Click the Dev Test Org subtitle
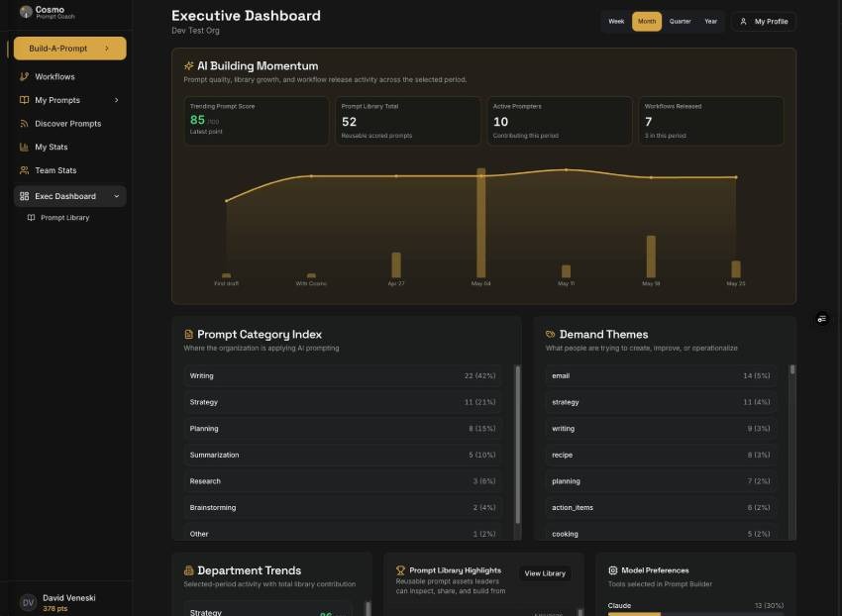 click(x=195, y=31)
